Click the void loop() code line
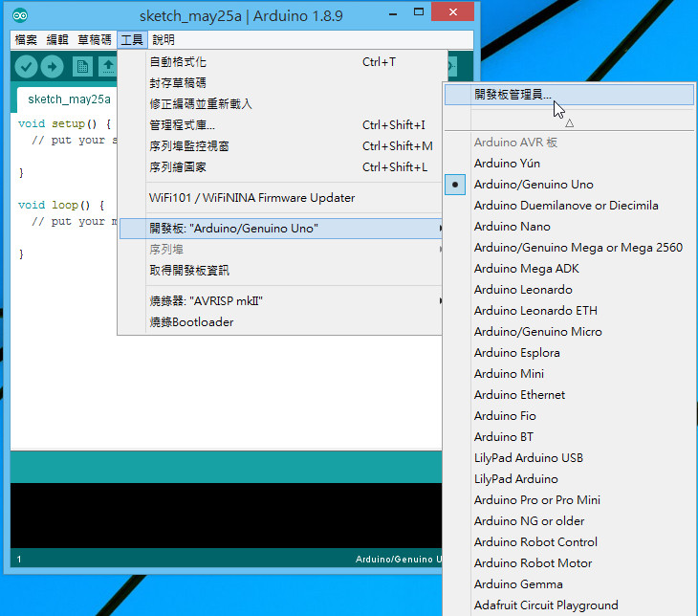The image size is (698, 616). point(61,205)
